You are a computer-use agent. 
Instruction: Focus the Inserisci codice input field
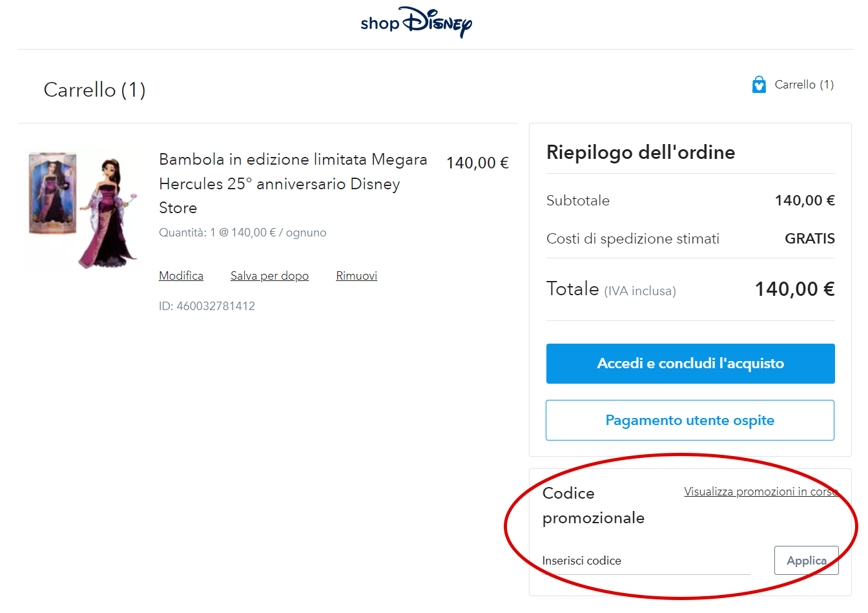(646, 561)
